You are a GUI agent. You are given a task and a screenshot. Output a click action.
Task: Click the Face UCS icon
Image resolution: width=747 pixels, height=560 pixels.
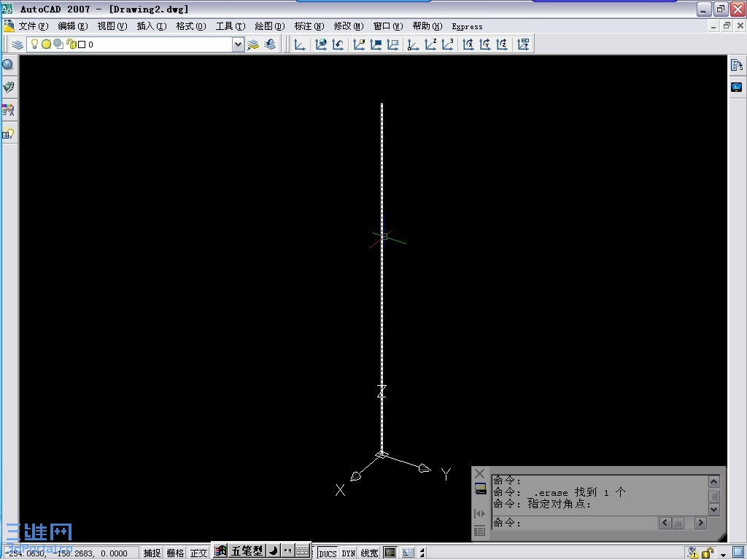359,44
